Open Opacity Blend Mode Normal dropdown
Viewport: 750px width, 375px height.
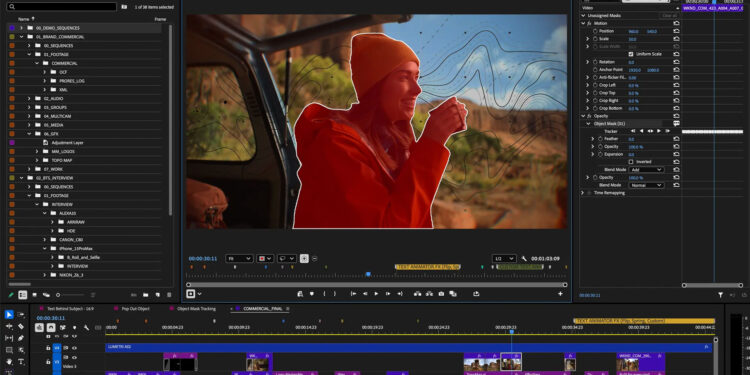646,185
